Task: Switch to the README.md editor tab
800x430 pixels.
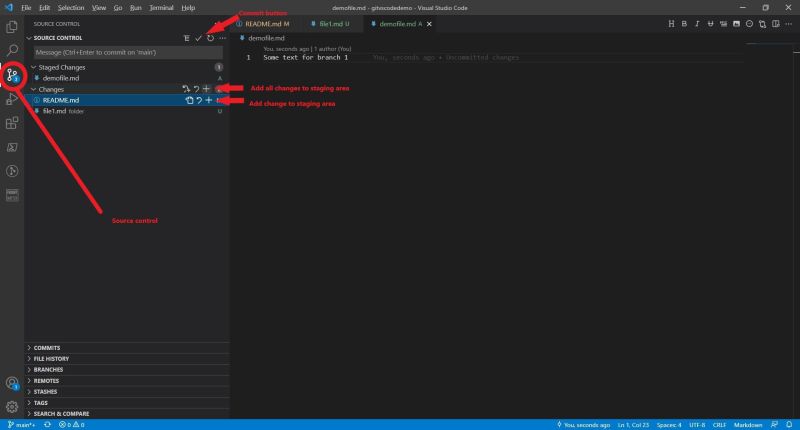Action: (266, 24)
